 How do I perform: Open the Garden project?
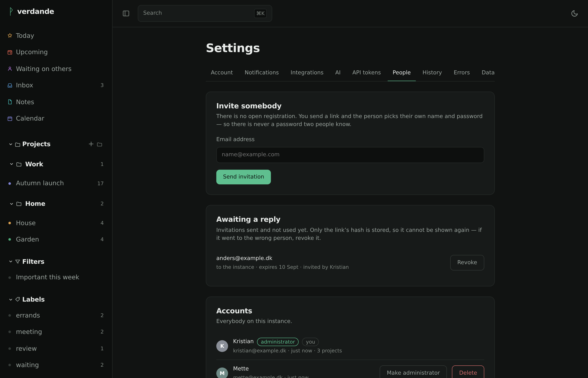[x=56, y=240]
